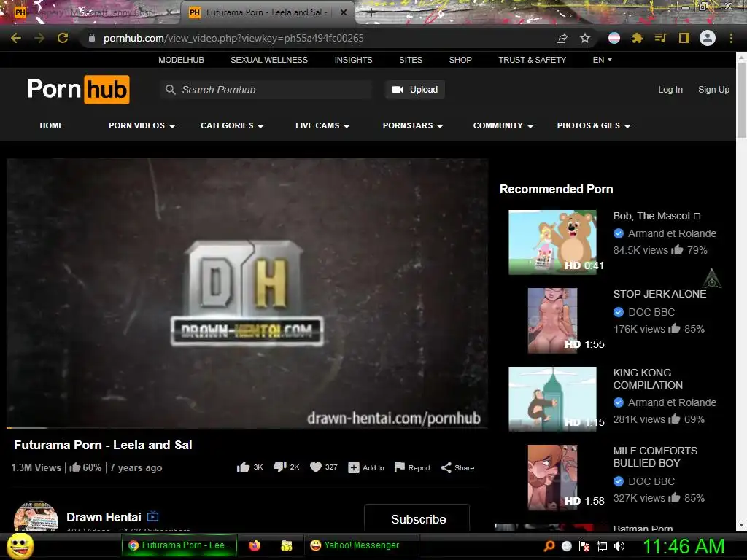Click the volume speaker tray icon

point(619,546)
